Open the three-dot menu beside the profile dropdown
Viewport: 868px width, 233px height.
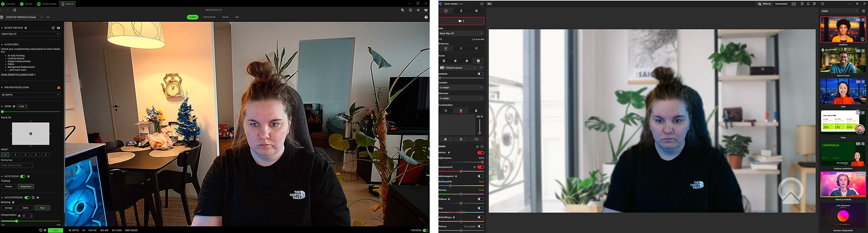pyautogui.click(x=48, y=17)
